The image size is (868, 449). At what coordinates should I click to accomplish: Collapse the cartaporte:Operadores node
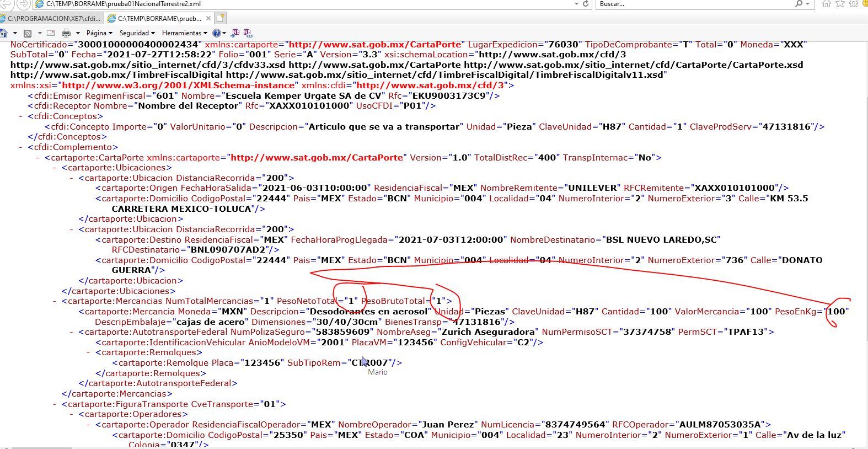click(x=72, y=414)
